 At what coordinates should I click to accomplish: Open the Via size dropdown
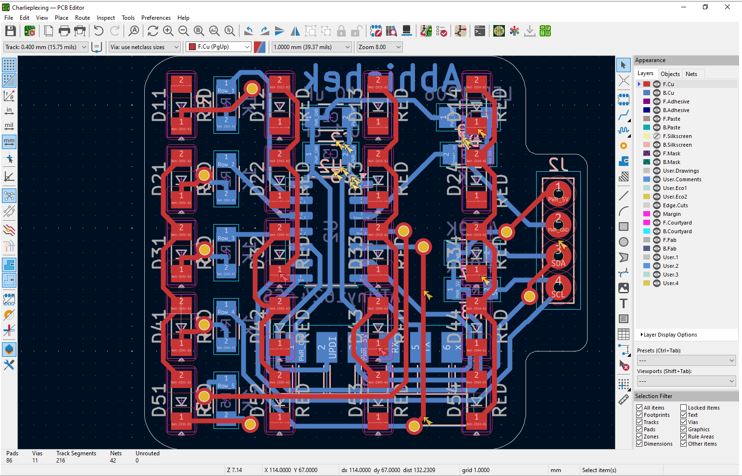[x=144, y=47]
